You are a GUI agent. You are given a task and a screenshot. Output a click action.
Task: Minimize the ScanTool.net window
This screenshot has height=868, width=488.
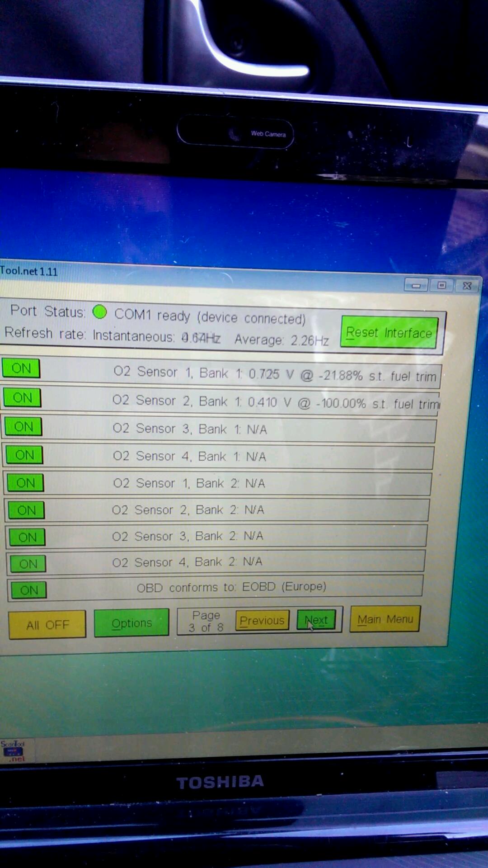[x=416, y=285]
